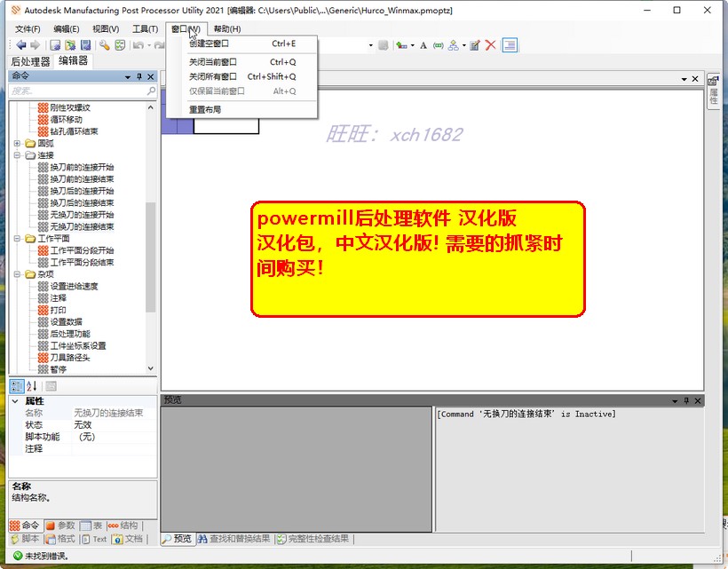Open the collapsed 属性 side panel tab
728x569 pixels.
click(713, 91)
